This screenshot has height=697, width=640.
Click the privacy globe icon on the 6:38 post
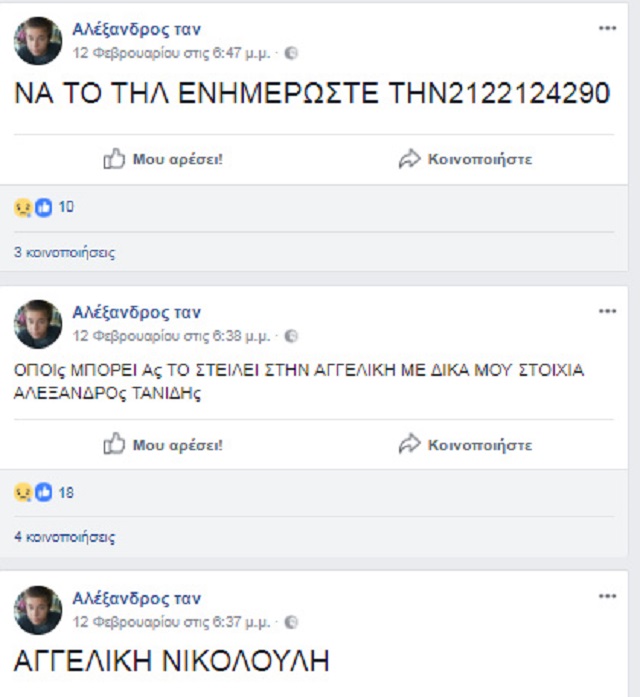(291, 336)
